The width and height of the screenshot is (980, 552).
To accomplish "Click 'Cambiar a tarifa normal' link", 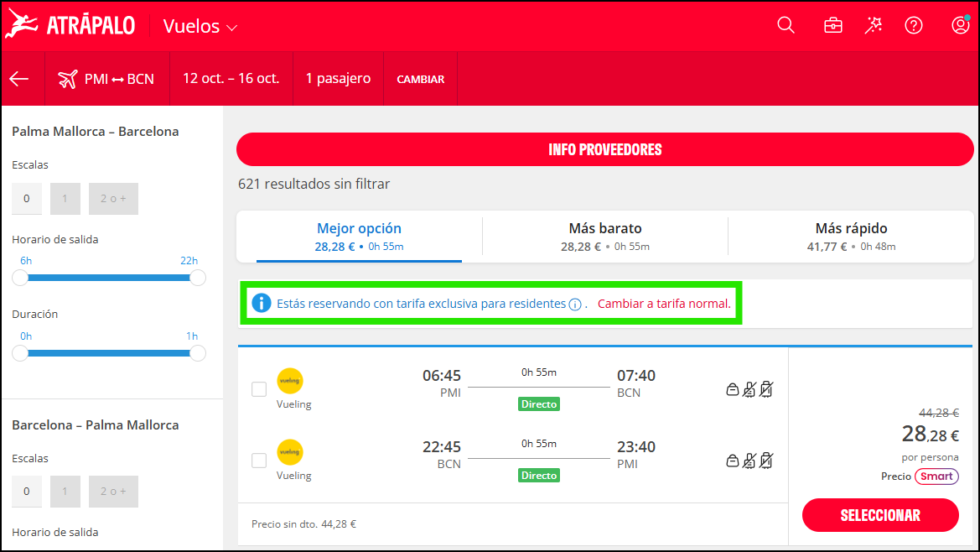I will [664, 304].
